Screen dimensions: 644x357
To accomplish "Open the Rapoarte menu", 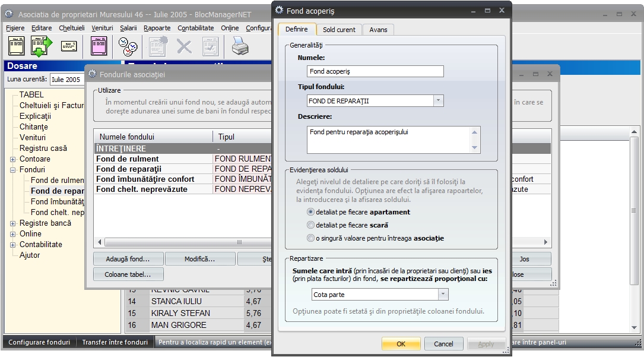I will [x=157, y=28].
